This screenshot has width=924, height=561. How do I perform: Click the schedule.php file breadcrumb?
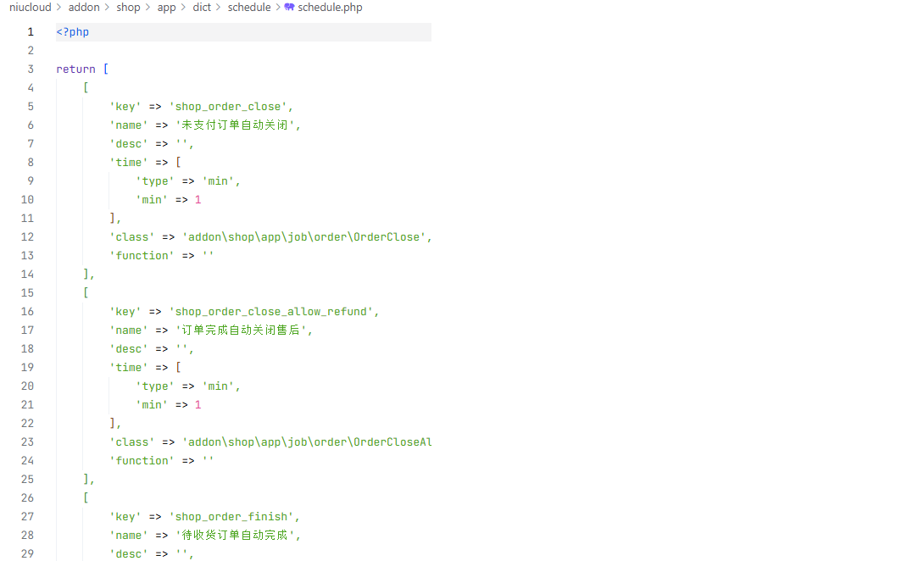click(330, 7)
